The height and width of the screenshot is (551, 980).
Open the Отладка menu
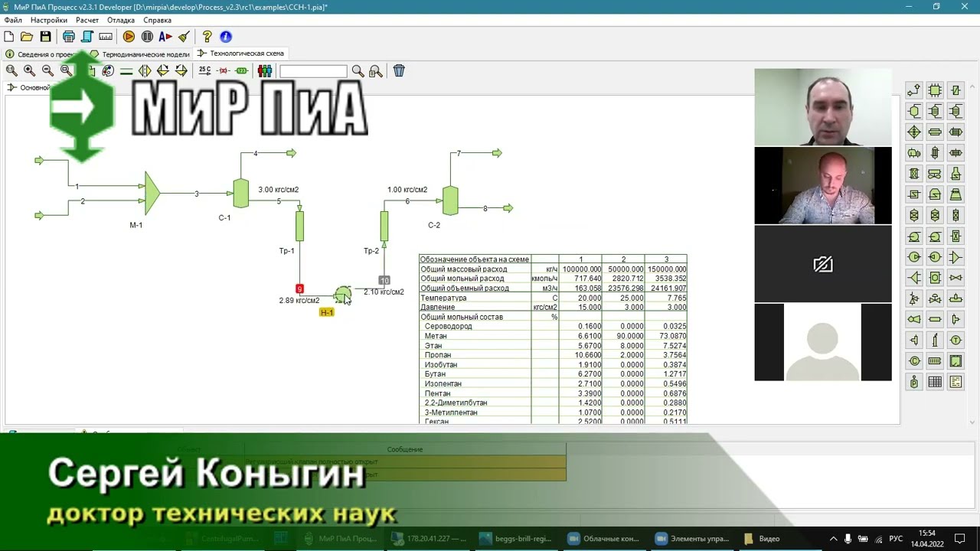121,20
